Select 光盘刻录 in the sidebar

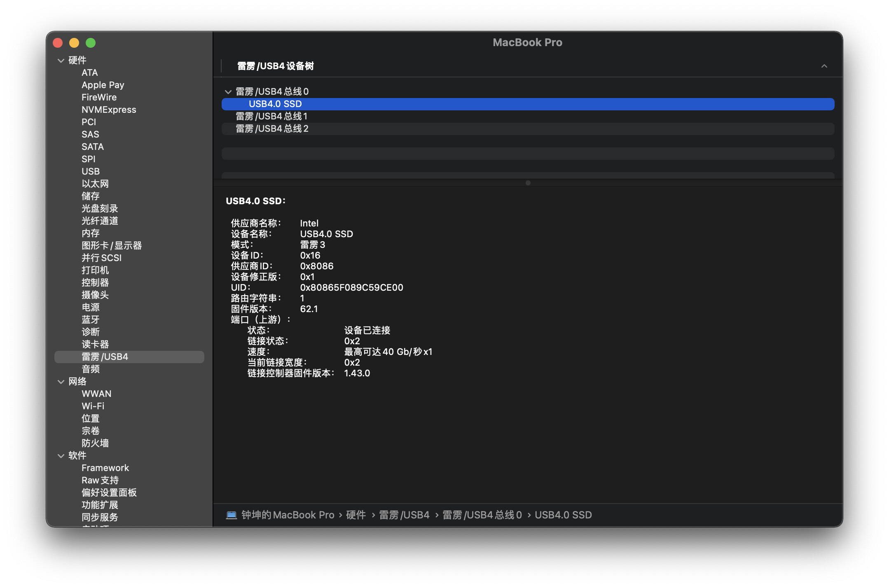(x=100, y=209)
